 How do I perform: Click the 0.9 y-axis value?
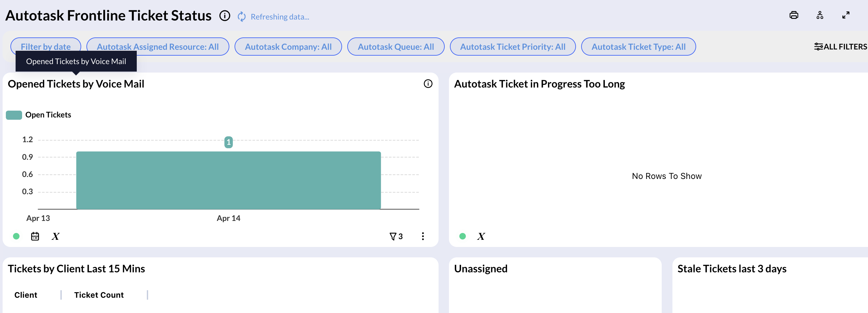(27, 157)
